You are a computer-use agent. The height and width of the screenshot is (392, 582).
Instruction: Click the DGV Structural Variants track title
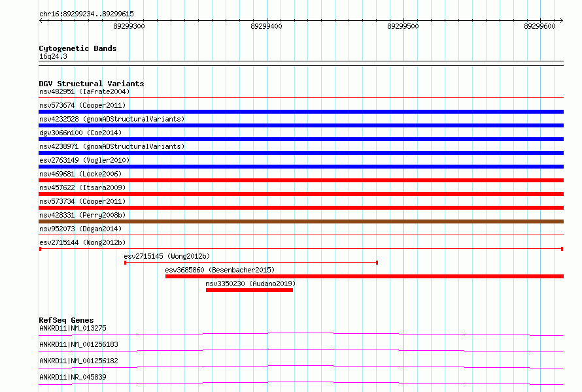pyautogui.click(x=92, y=84)
